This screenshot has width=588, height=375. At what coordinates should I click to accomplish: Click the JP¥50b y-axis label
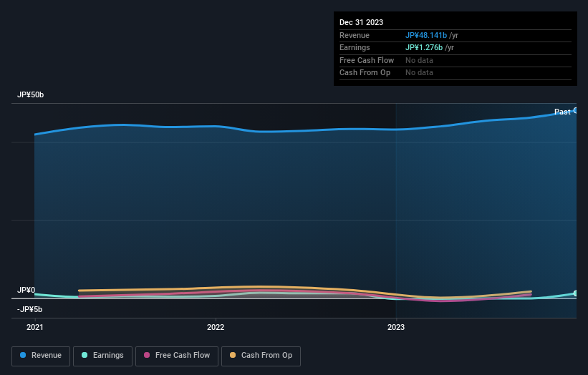point(30,94)
